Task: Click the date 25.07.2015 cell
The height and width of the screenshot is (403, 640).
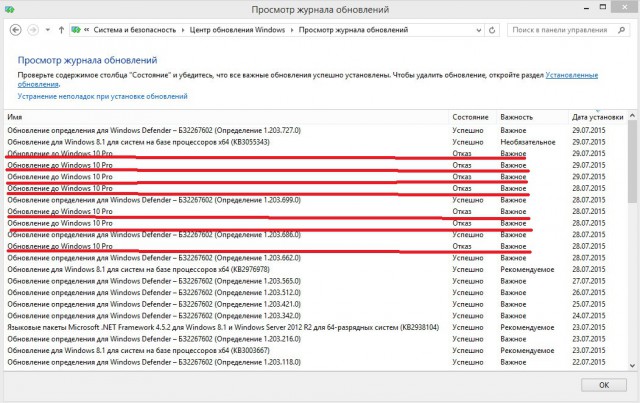Action: click(x=589, y=304)
